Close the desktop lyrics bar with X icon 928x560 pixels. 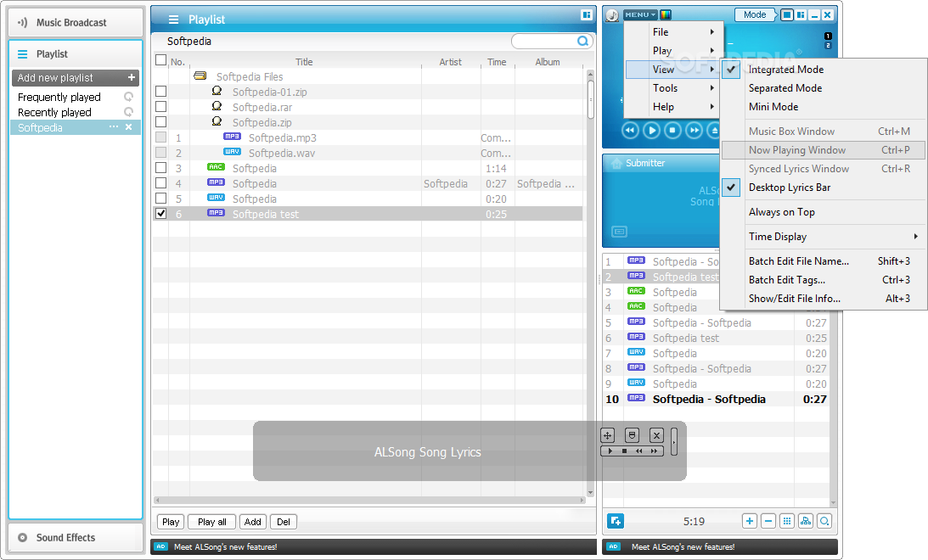(x=656, y=436)
